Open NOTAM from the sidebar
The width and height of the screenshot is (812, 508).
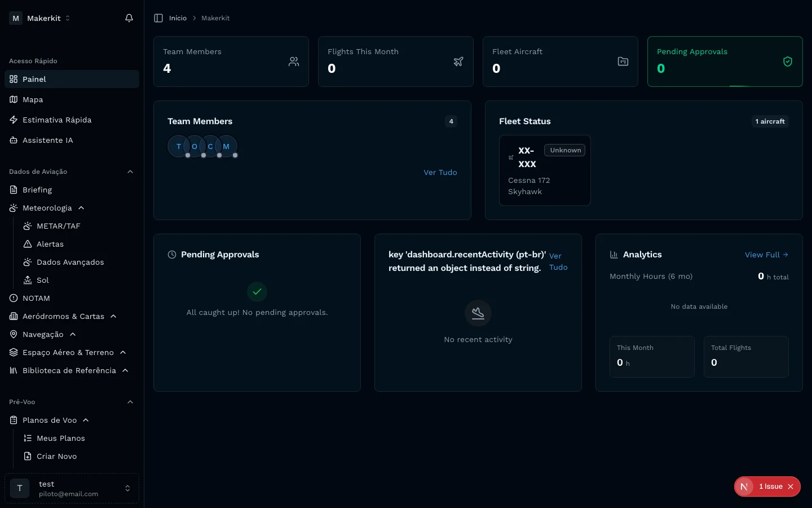[x=36, y=298]
